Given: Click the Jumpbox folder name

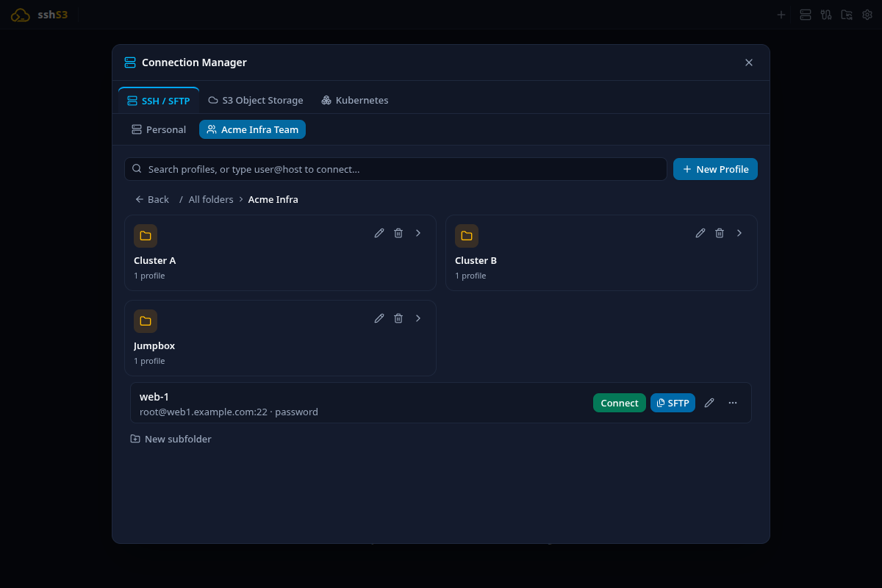Looking at the screenshot, I should point(154,346).
